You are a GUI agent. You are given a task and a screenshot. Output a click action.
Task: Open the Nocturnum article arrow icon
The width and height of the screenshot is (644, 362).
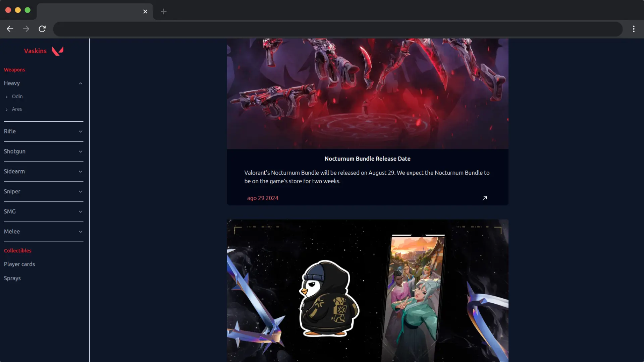coord(484,198)
